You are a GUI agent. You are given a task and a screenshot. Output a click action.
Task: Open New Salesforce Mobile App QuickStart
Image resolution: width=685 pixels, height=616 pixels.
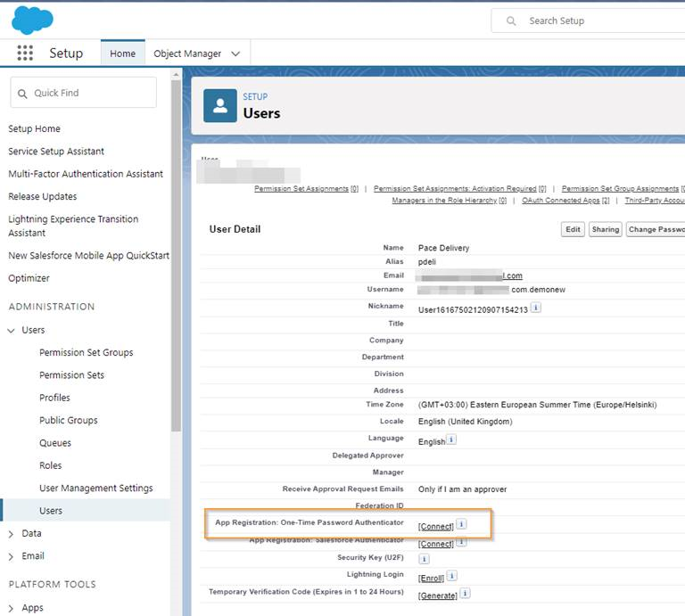coord(88,255)
